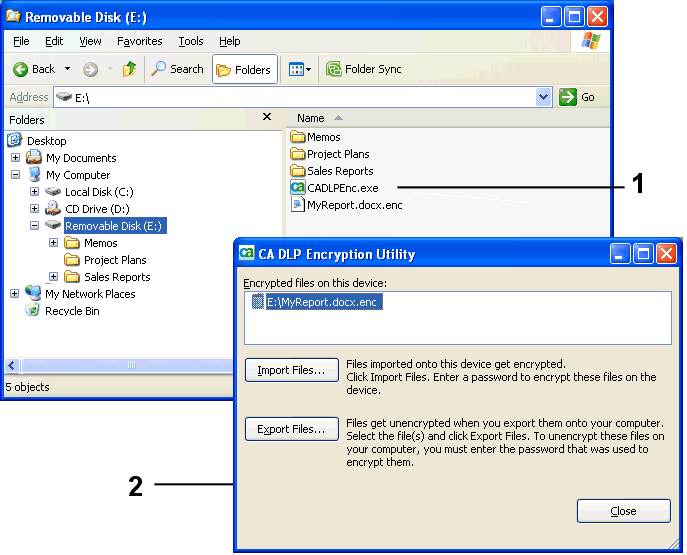Open the Views dropdown icon
687x555 pixels.
click(x=300, y=69)
